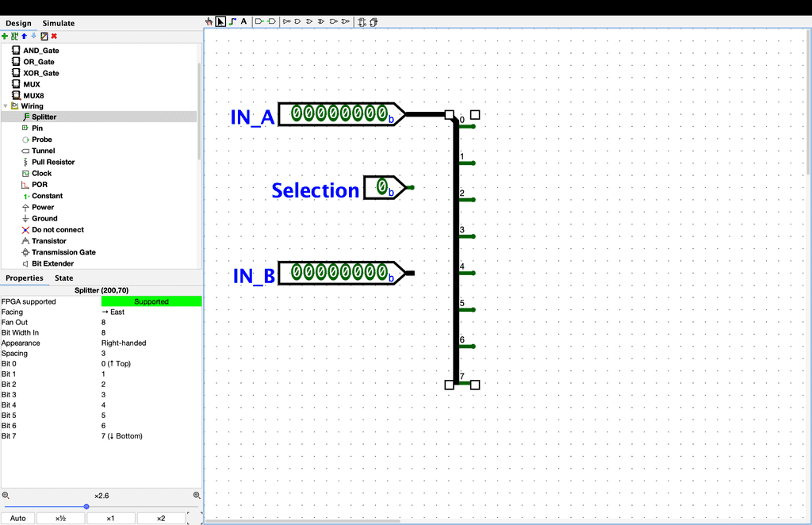The height and width of the screenshot is (525, 812).
Task: Switch to the State tab
Action: click(63, 278)
